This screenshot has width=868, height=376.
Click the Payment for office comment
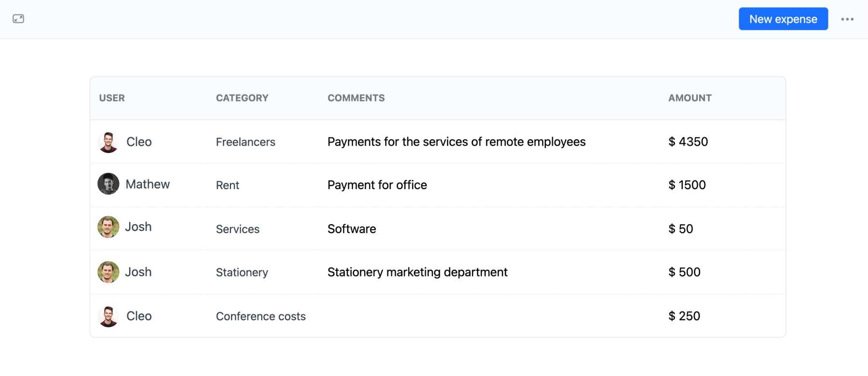point(377,185)
